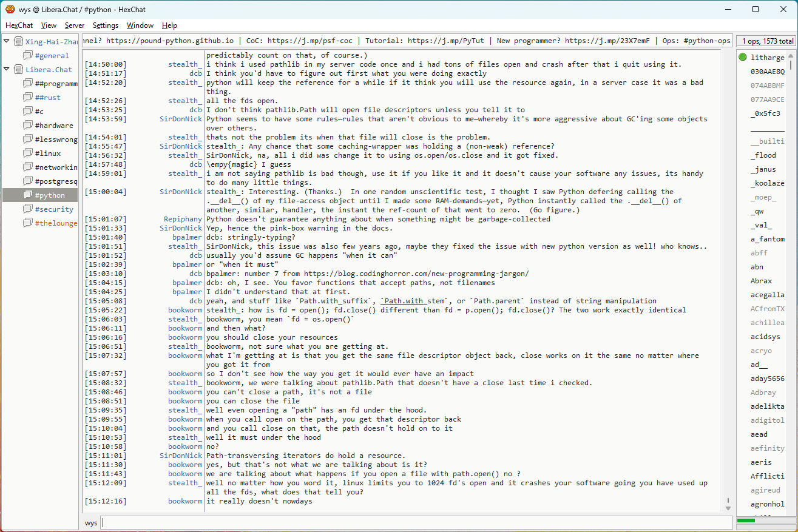
Task: Click the #linux channel icon
Action: (28, 153)
